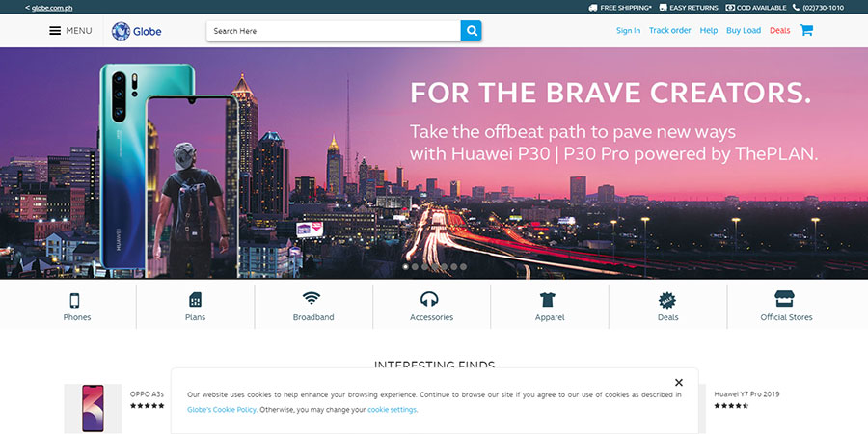Open the Deals badge icon
Viewport: 868px width, 434px height.
click(667, 300)
